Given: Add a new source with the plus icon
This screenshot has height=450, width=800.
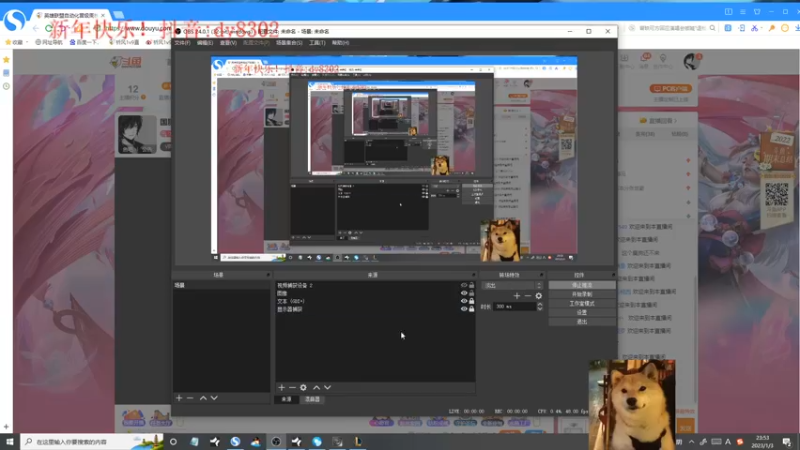Looking at the screenshot, I should pyautogui.click(x=282, y=388).
